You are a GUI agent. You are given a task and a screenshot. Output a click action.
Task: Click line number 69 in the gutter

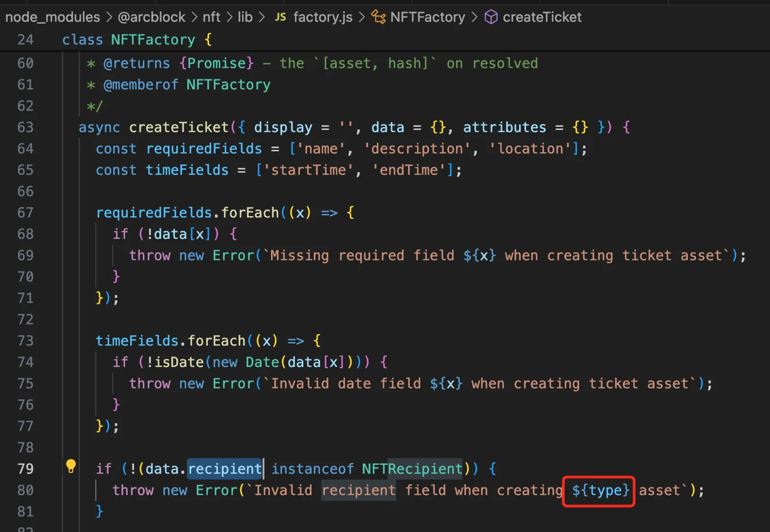(x=26, y=255)
